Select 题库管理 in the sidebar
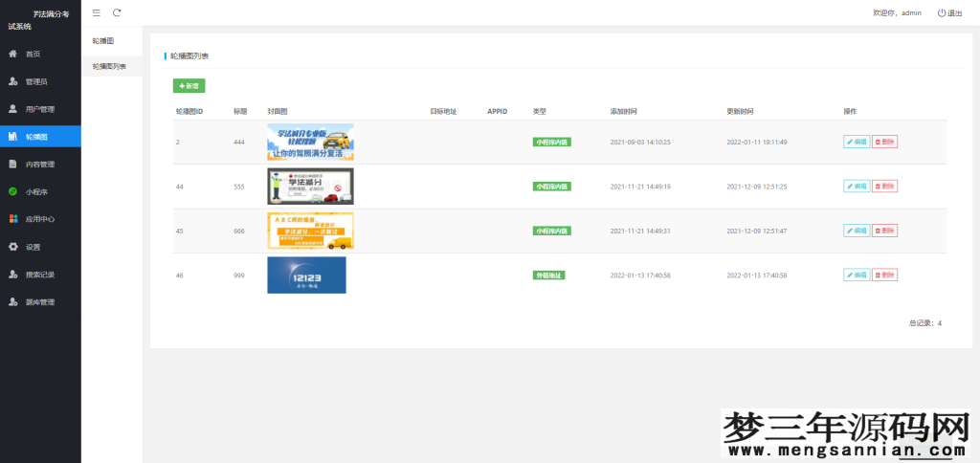 pyautogui.click(x=40, y=302)
